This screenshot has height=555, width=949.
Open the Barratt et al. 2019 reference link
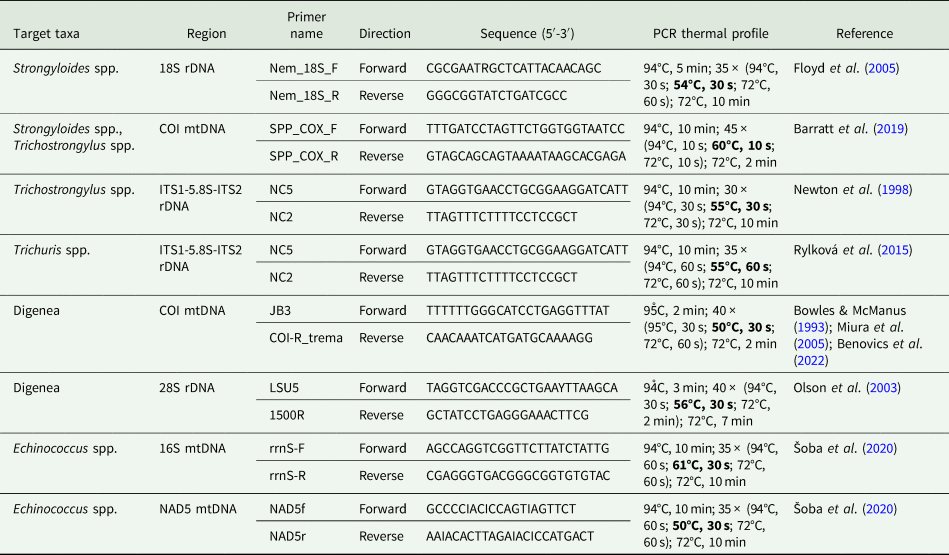pos(890,129)
